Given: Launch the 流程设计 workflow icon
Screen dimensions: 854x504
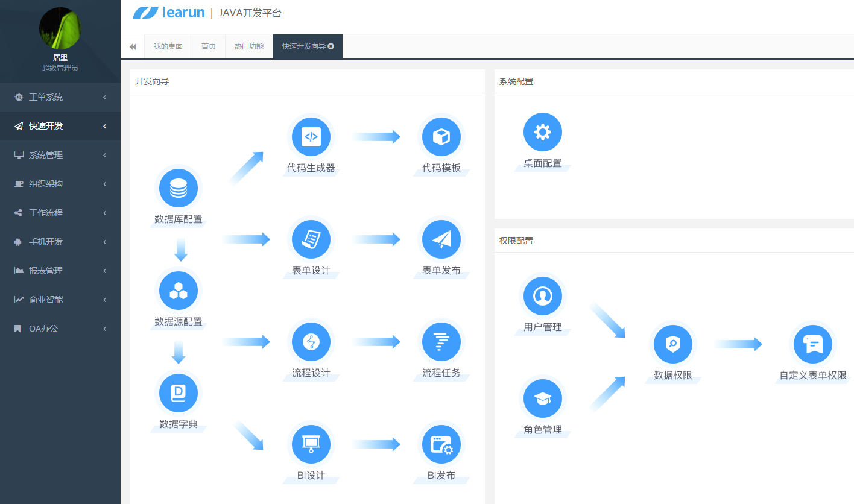Looking at the screenshot, I should coord(311,342).
